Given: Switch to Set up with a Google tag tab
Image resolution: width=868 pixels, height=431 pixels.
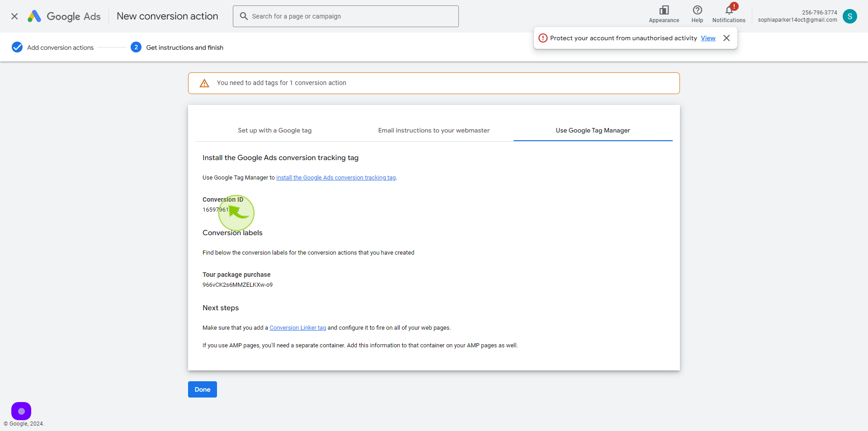Looking at the screenshot, I should [x=275, y=130].
